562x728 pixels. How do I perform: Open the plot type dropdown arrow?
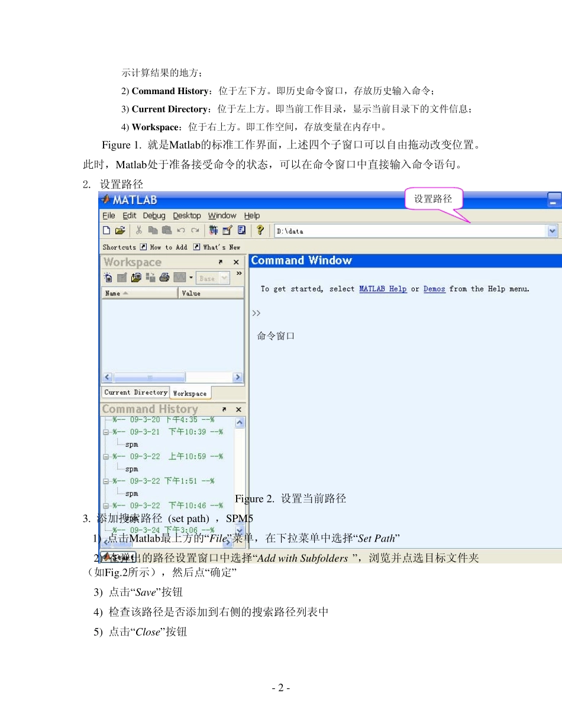tap(191, 278)
